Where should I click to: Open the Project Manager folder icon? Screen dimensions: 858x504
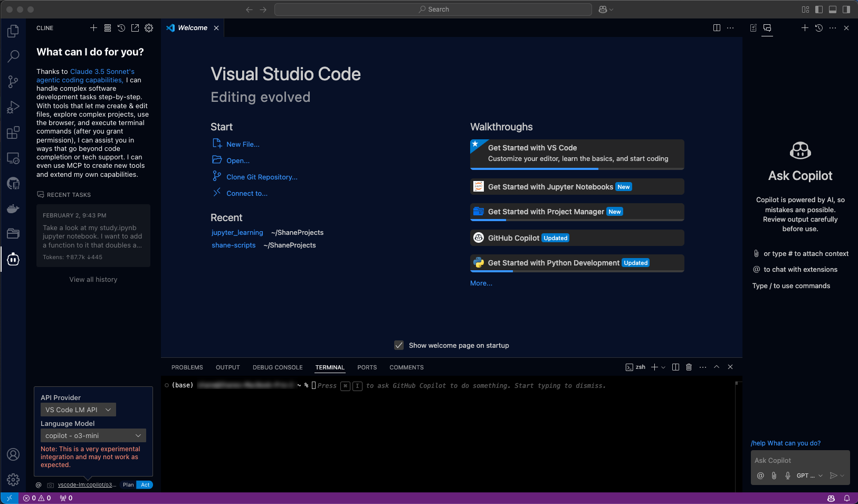click(13, 233)
